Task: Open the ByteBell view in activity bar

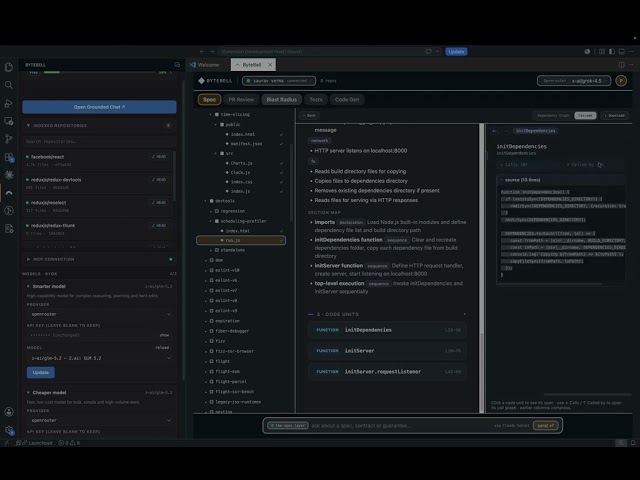Action: pyautogui.click(x=9, y=193)
